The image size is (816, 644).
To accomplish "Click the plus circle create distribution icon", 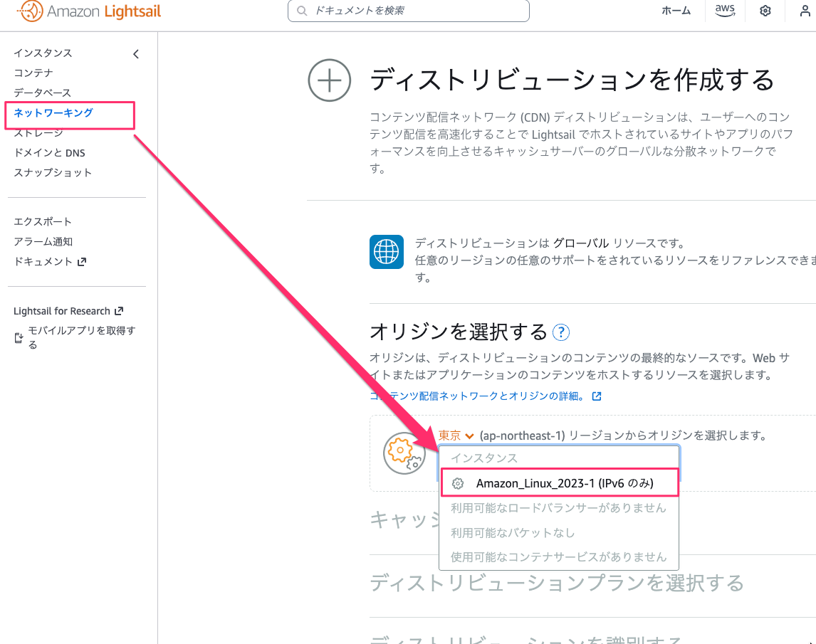I will coord(329,80).
